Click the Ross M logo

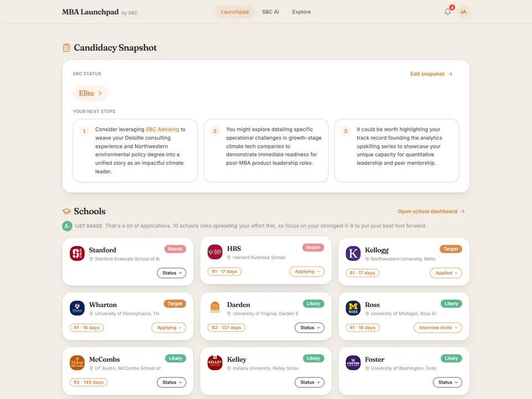353,308
